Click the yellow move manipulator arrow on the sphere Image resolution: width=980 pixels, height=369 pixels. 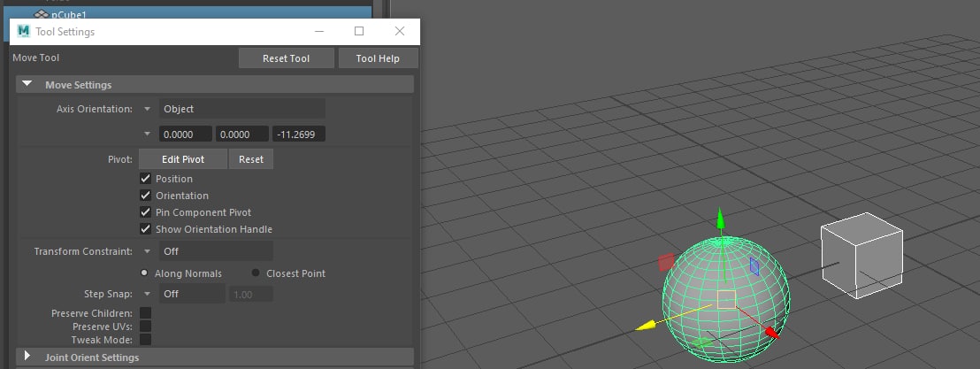coord(646,326)
